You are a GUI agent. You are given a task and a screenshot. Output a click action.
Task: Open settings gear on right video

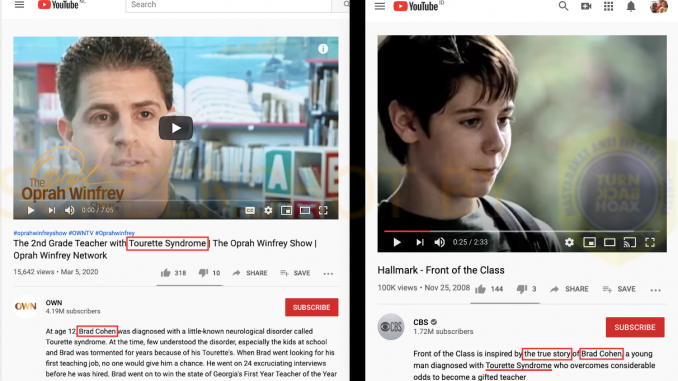569,242
